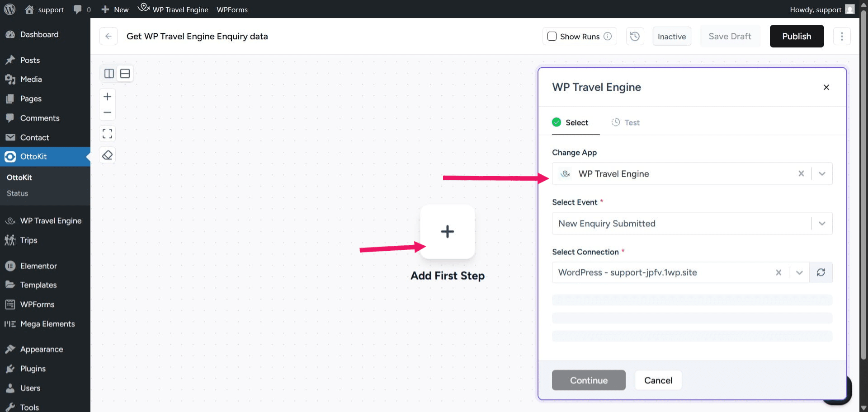
Task: Open the OttoKit sidebar item
Action: (33, 157)
